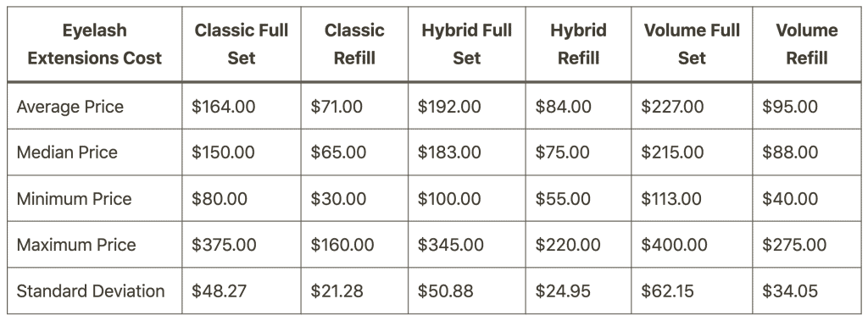Click the Hybrid Refill column header

coord(578,44)
